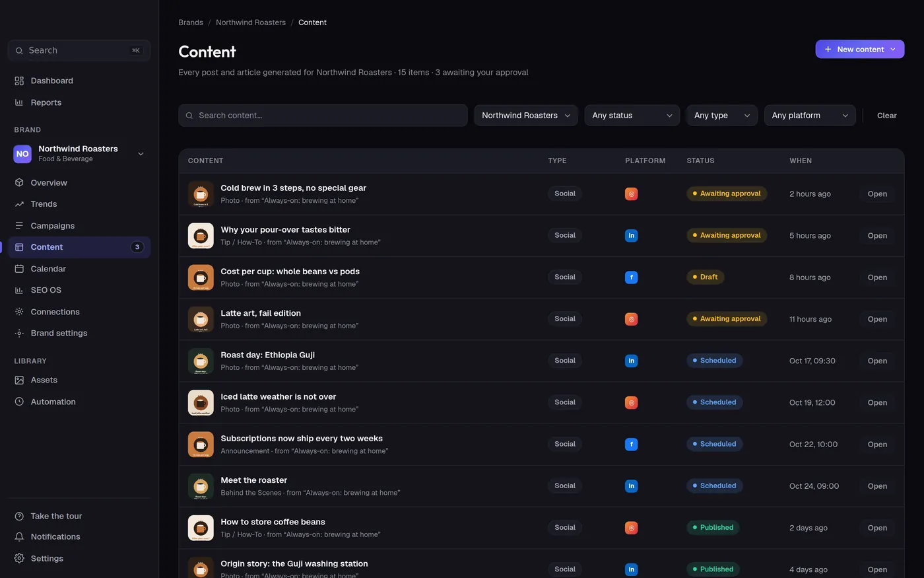
Task: Navigate to Brands breadcrumb
Action: pos(191,22)
